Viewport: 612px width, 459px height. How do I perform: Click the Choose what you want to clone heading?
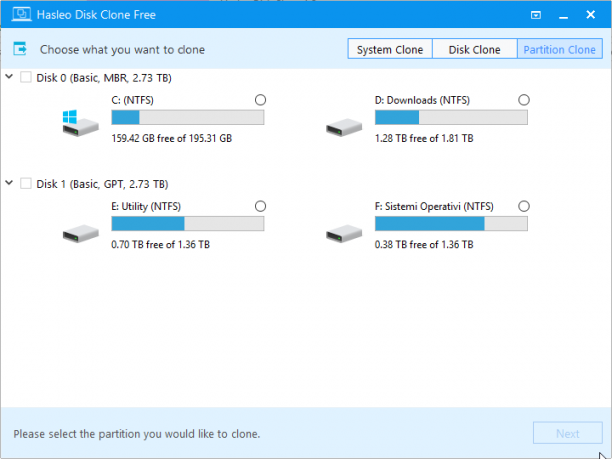pyautogui.click(x=122, y=50)
